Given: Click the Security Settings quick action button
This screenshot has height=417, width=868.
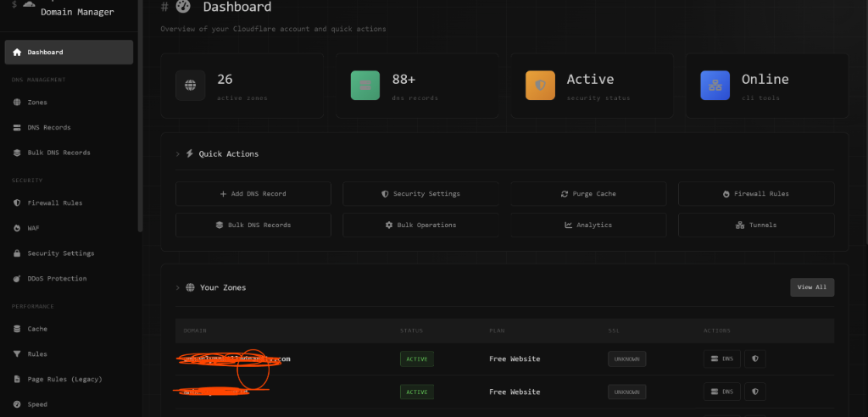Looking at the screenshot, I should click(x=420, y=194).
